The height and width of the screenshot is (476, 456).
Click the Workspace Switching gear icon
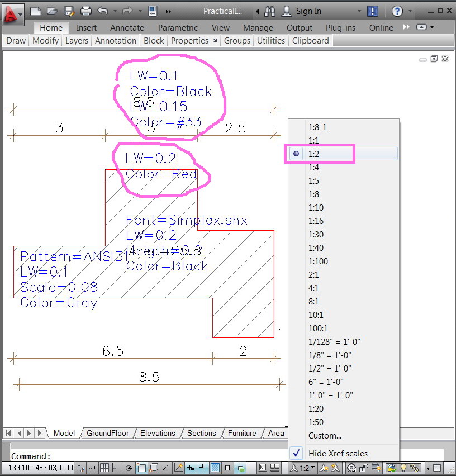tap(351, 468)
